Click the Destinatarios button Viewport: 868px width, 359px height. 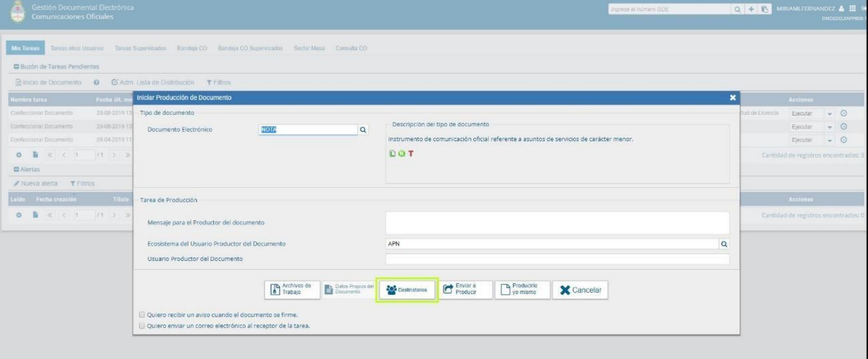(x=408, y=290)
